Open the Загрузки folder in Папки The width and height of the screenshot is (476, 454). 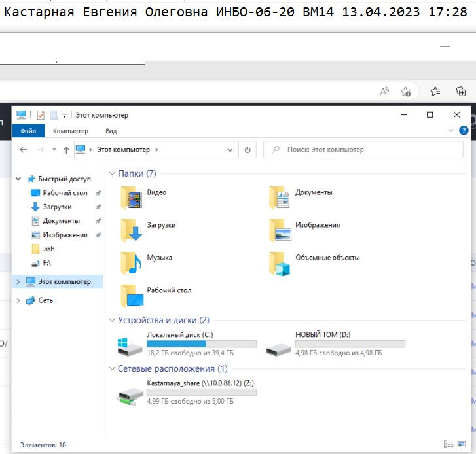pos(148,230)
